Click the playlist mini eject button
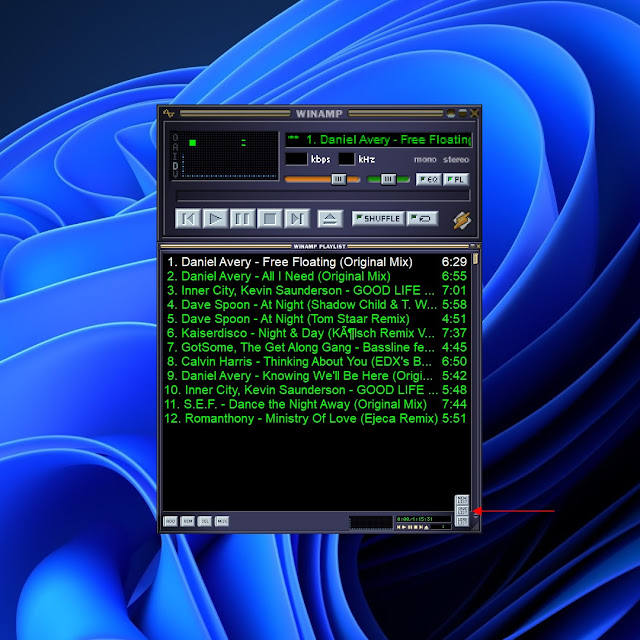Viewport: 640px width, 640px height. pyautogui.click(x=426, y=527)
